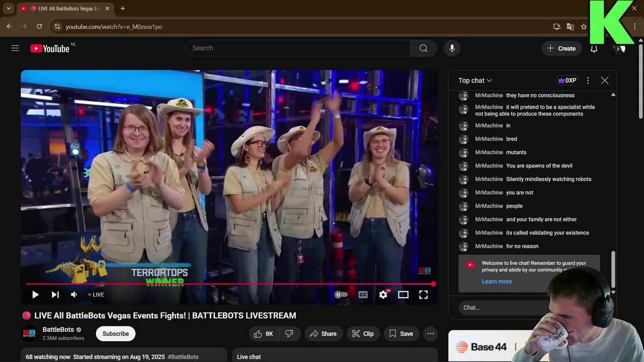Click message 'for no reason'
Viewport: 644px width, 362px height.
[522, 246]
